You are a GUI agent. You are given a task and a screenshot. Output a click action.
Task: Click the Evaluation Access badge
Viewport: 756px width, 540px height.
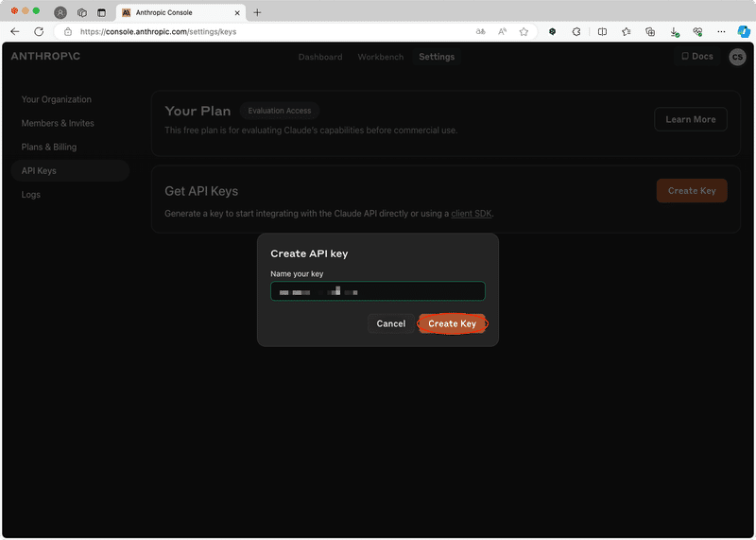pyautogui.click(x=280, y=111)
